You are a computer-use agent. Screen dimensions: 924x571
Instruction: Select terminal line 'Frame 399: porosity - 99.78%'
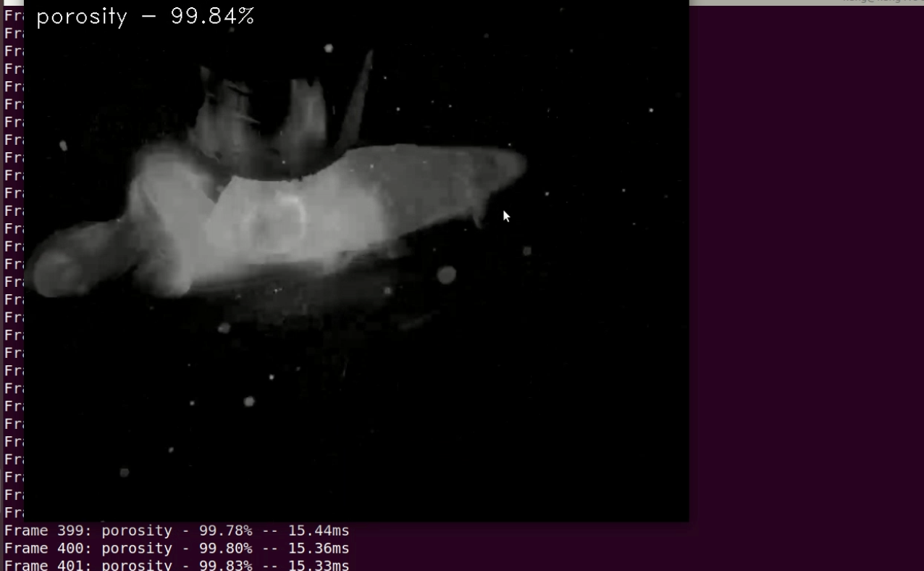tap(177, 531)
